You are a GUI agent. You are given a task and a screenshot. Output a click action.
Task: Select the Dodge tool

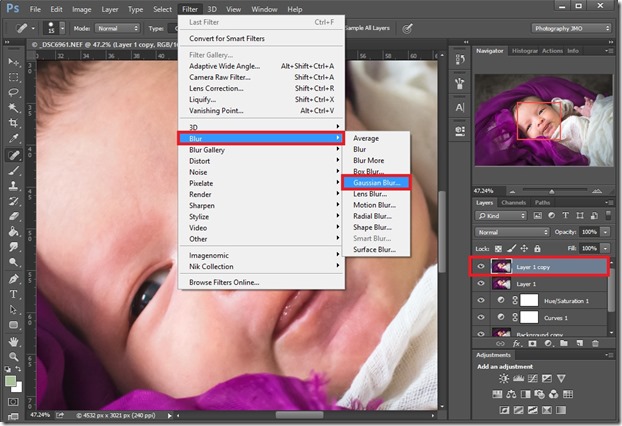tap(13, 263)
